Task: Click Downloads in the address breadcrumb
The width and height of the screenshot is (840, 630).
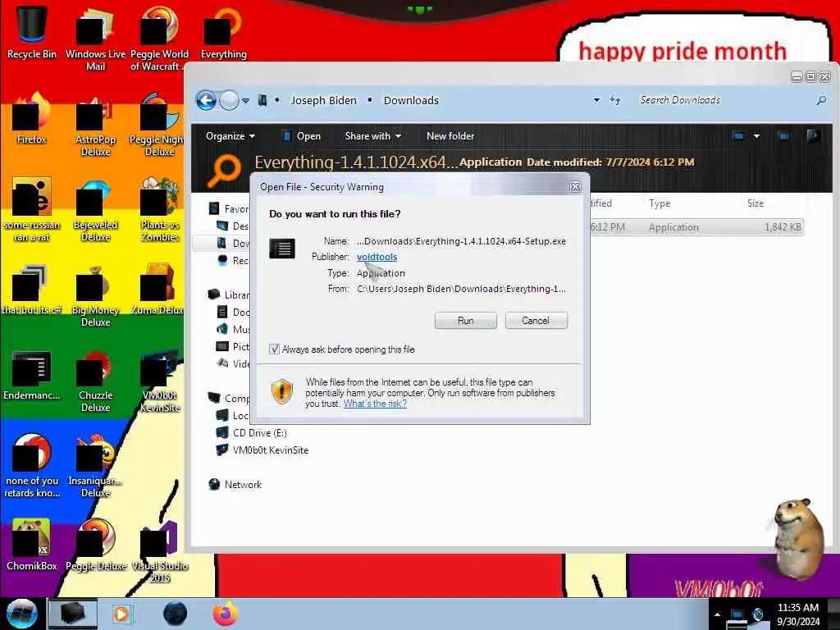Action: point(411,100)
